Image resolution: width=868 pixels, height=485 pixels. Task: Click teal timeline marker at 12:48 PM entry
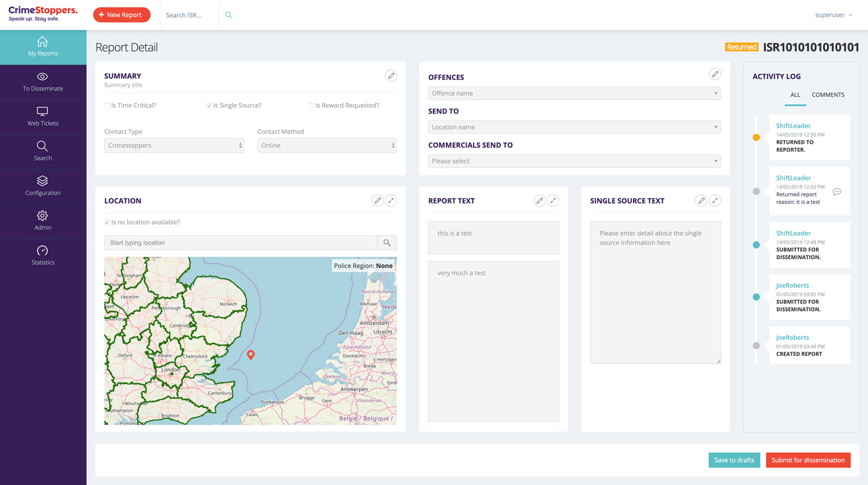756,245
